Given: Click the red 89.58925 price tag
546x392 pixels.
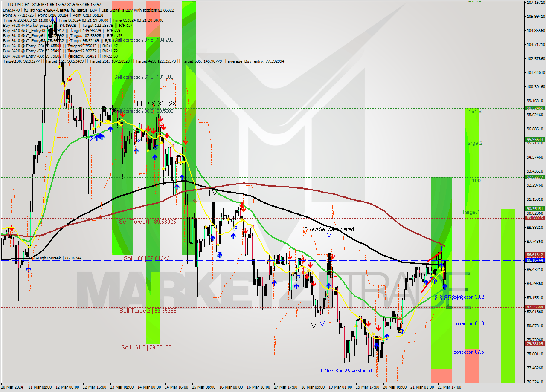Looking at the screenshot, I should (x=535, y=218).
